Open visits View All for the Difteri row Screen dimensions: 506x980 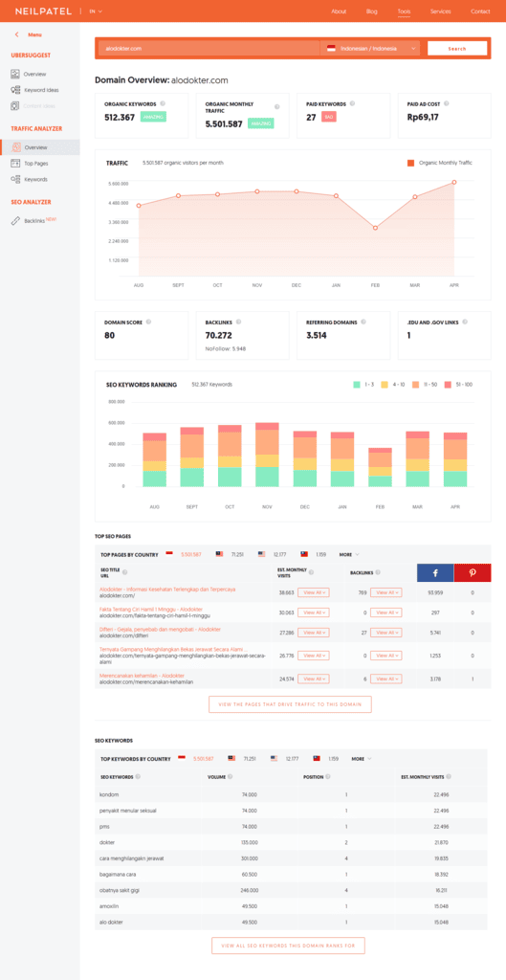pyautogui.click(x=314, y=633)
